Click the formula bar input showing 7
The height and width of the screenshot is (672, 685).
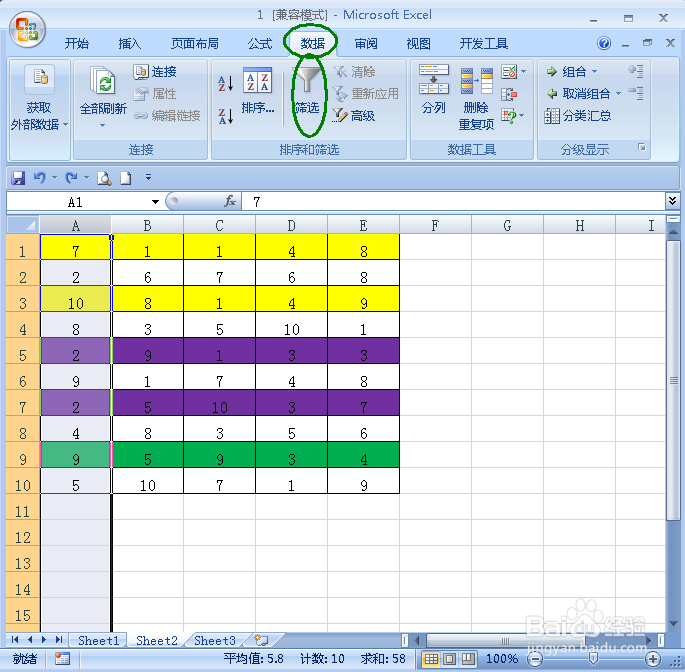point(453,202)
